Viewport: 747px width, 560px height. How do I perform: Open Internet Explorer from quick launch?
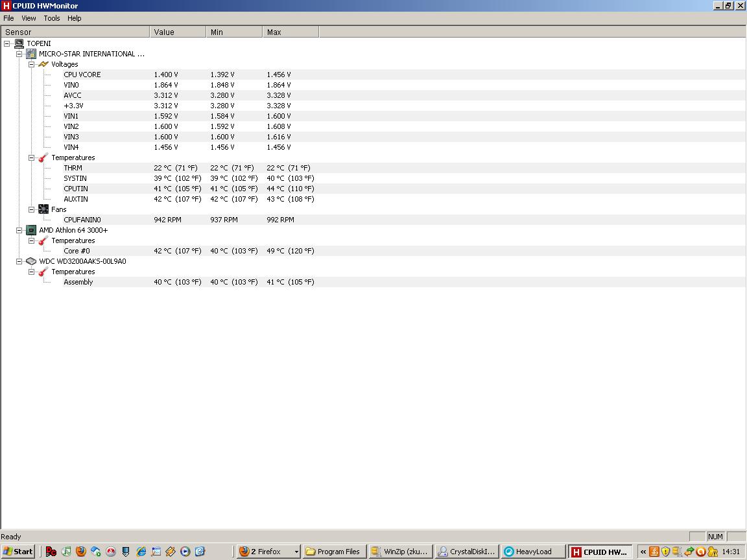[141, 552]
